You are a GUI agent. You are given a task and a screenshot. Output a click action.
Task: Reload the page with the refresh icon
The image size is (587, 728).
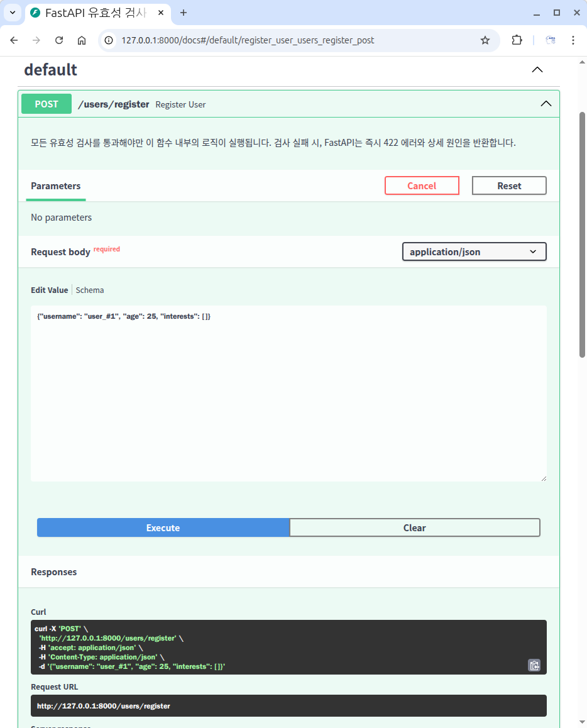[59, 40]
